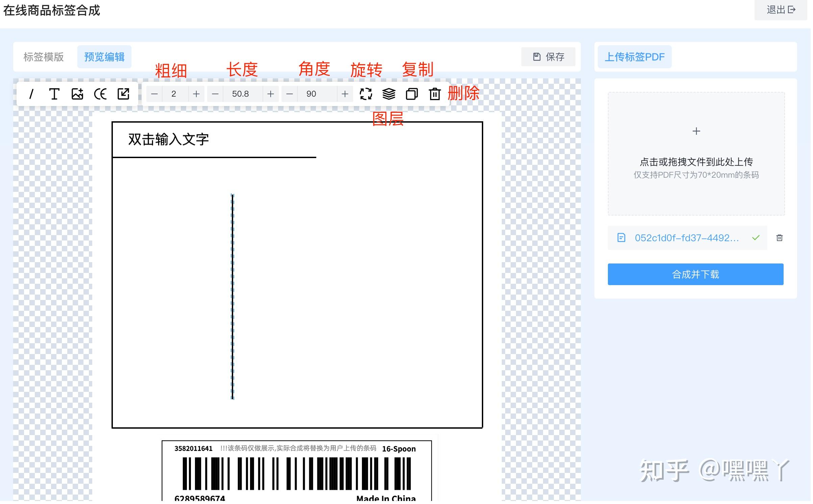This screenshot has height=504, width=813.
Task: Duplicate the element with the 复制 icon
Action: pos(412,94)
